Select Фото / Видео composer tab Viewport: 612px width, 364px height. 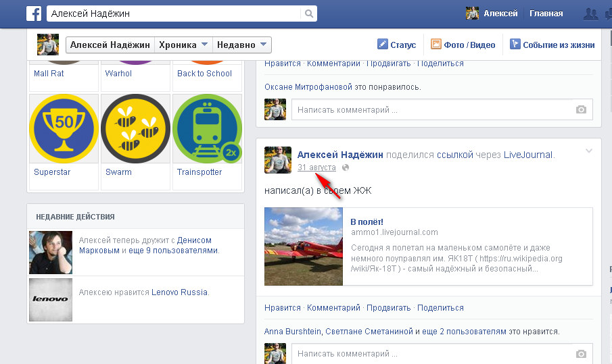[x=463, y=45]
